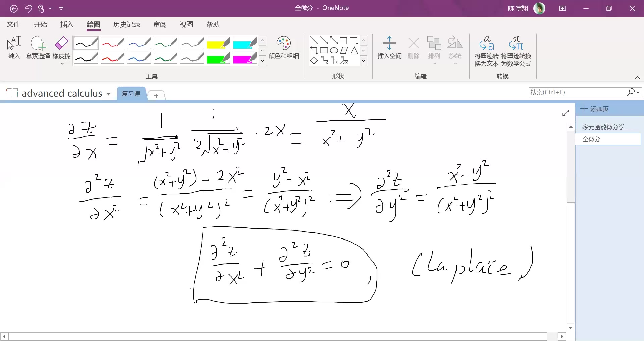The width and height of the screenshot is (644, 341).
Task: Switch to the 开始 tab
Action: click(40, 24)
